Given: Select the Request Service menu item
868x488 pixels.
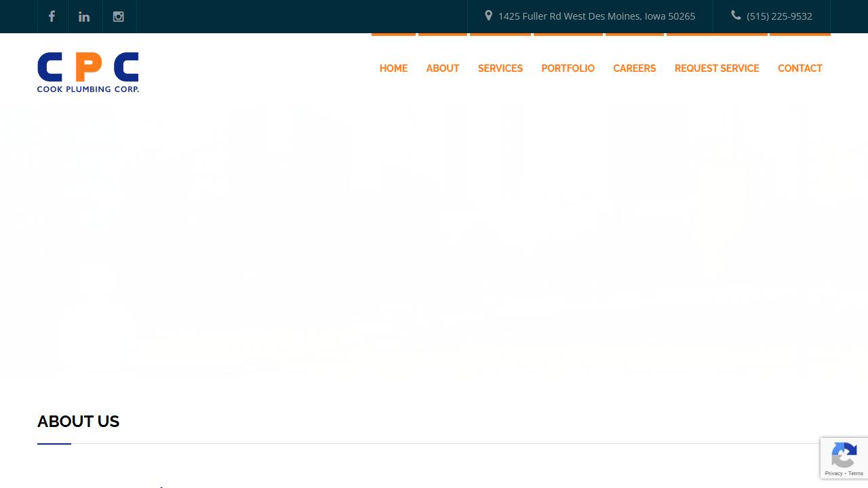Looking at the screenshot, I should 717,68.
